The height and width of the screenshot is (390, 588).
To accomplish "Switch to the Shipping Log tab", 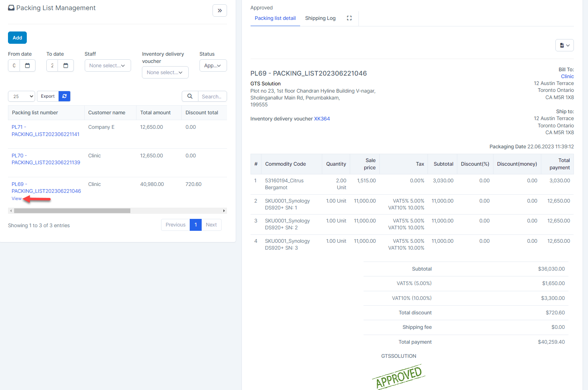I will (320, 18).
